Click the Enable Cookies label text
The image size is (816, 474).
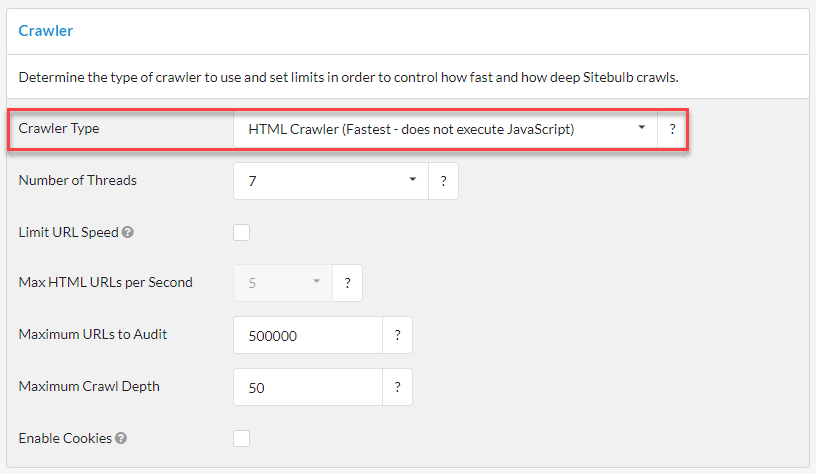pyautogui.click(x=65, y=438)
